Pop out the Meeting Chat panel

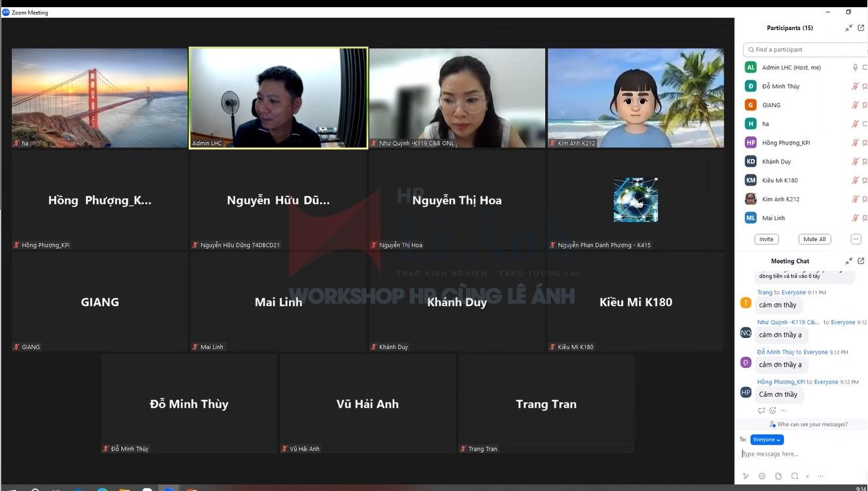(x=861, y=261)
